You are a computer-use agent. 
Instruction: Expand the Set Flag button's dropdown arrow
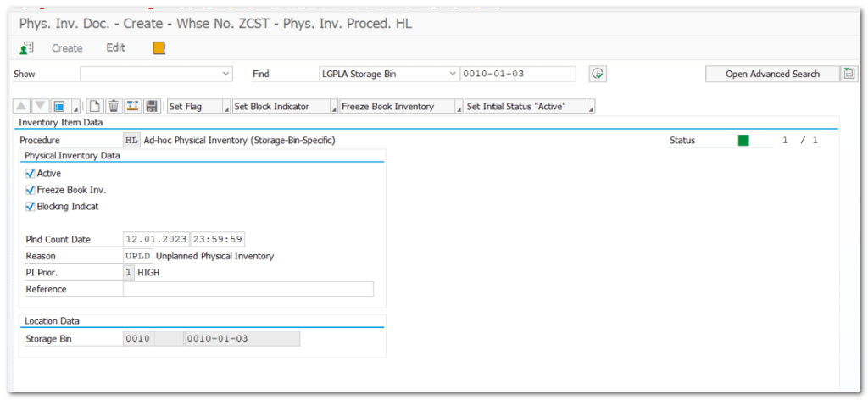click(x=225, y=108)
